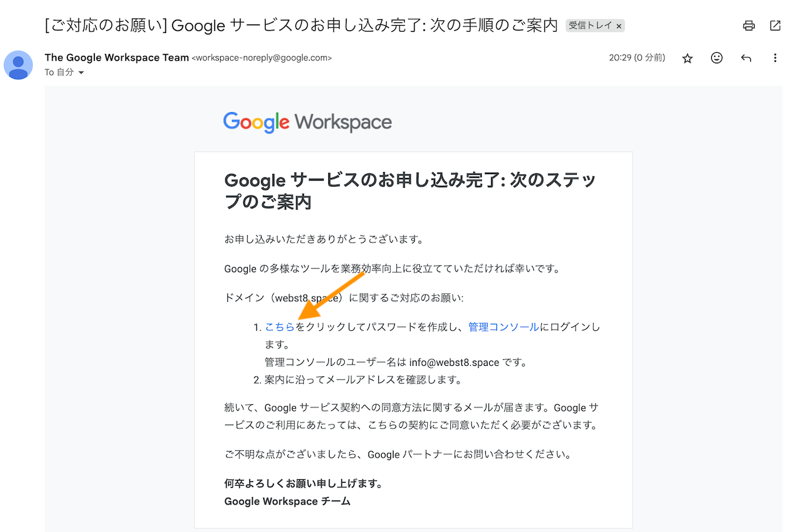Click the heading Google サービスのお申し込み完了
Viewport: 791px width, 532px height.
[409, 191]
